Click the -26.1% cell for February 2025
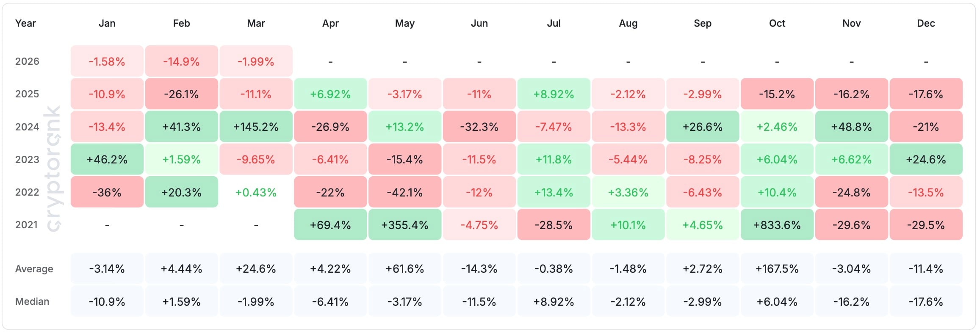The width and height of the screenshot is (980, 332). click(x=181, y=94)
